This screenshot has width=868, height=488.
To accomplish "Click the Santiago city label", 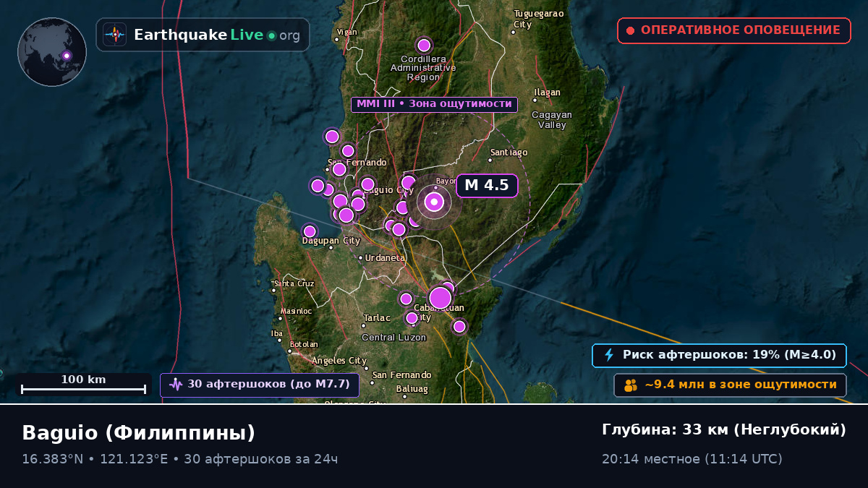I will (x=509, y=153).
